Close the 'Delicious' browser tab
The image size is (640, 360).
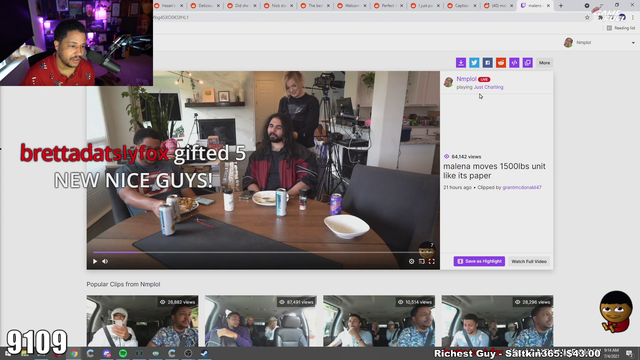218,6
